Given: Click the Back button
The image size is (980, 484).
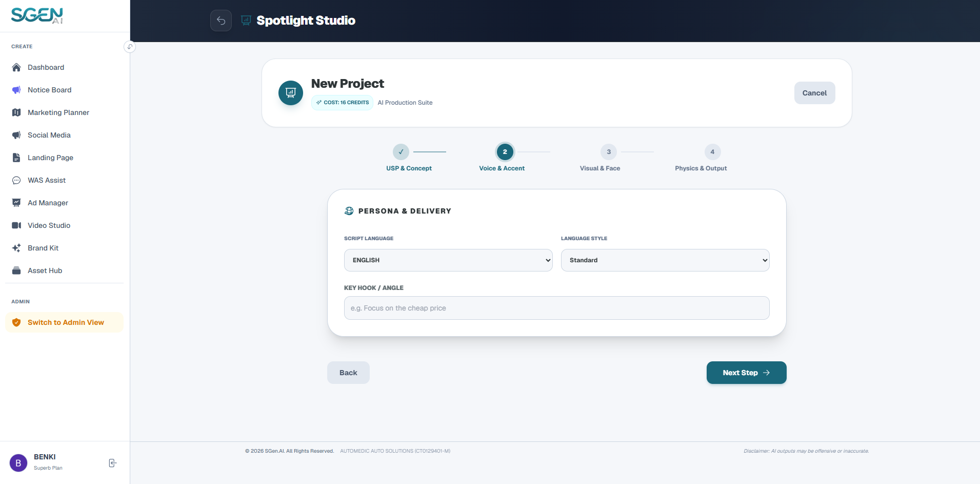Looking at the screenshot, I should tap(348, 373).
